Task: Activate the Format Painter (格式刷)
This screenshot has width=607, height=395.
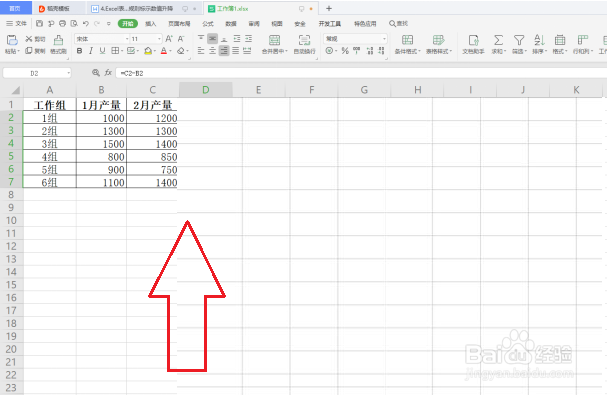Action: [58, 45]
